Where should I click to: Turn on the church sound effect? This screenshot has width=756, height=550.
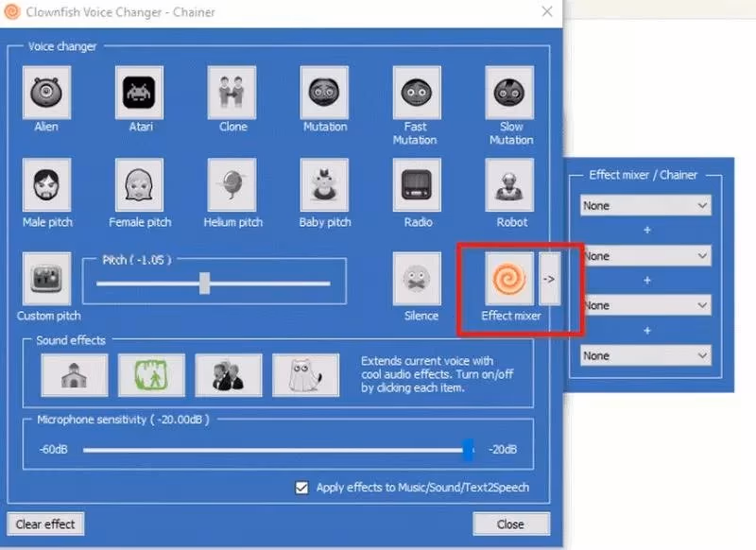[x=74, y=372]
